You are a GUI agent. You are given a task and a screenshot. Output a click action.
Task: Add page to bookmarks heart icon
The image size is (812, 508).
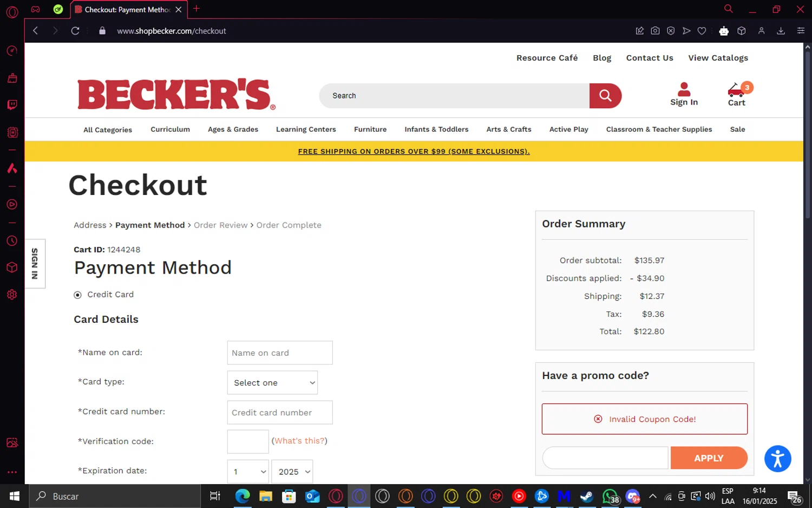point(702,31)
